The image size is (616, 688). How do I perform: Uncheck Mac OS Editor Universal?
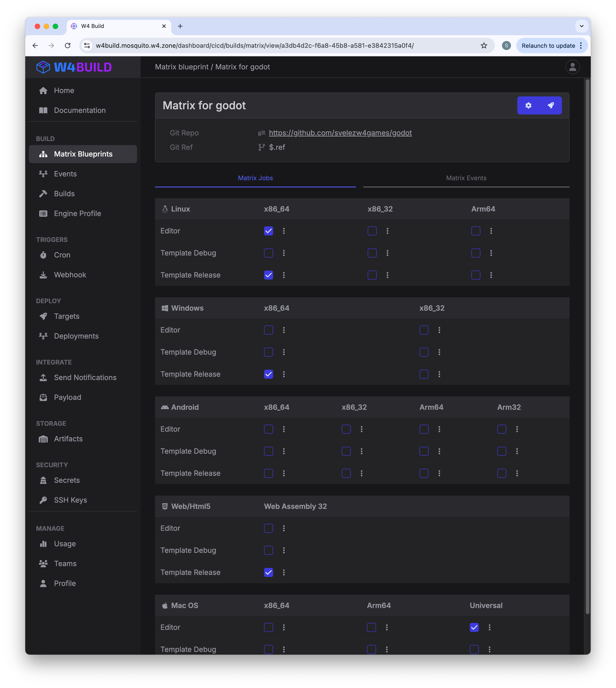tap(474, 627)
